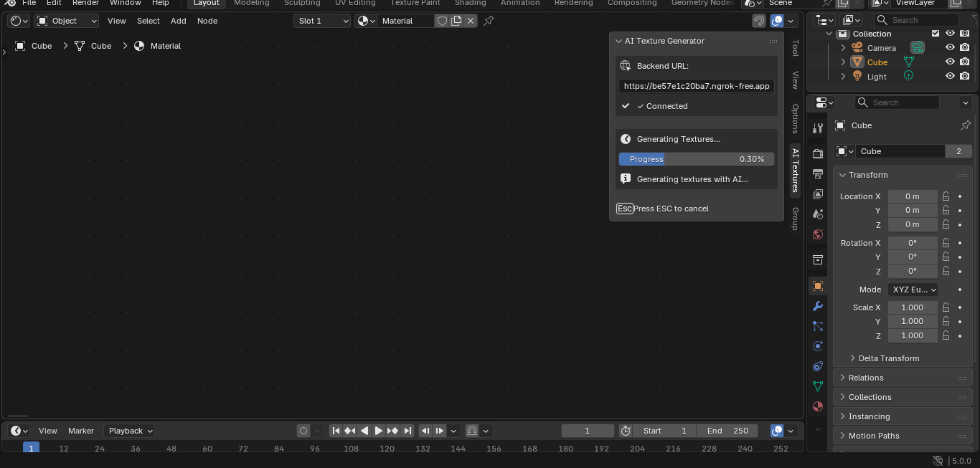Open rotation Mode XYZ Euler dropdown
980x468 pixels.
913,290
